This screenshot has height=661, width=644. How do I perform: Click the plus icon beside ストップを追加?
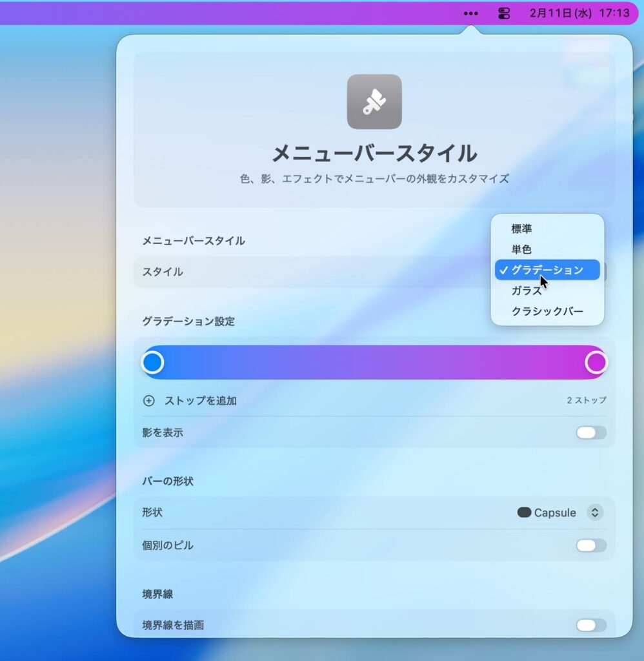point(149,401)
